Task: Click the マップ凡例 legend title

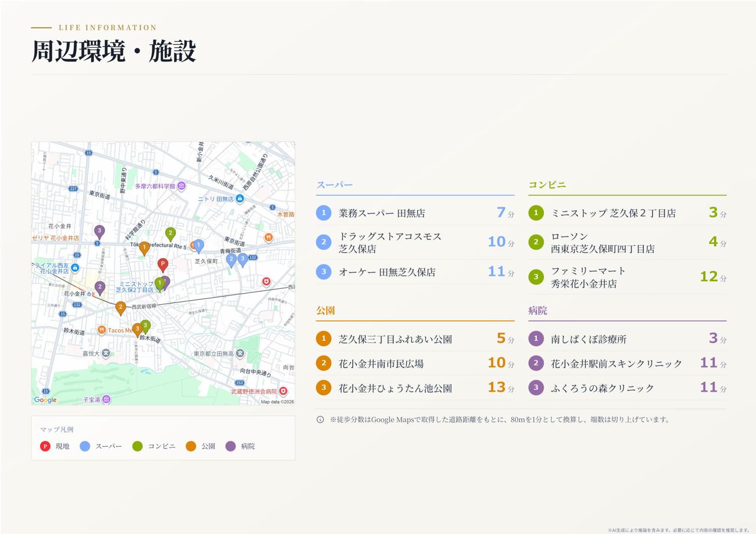Action: (x=57, y=429)
